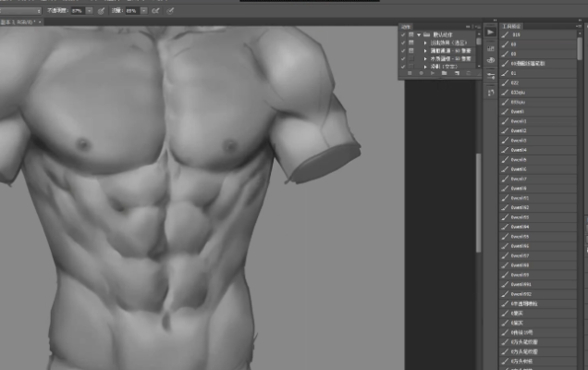
Task: Toggle the checkmark of the second action row
Action: point(403,43)
